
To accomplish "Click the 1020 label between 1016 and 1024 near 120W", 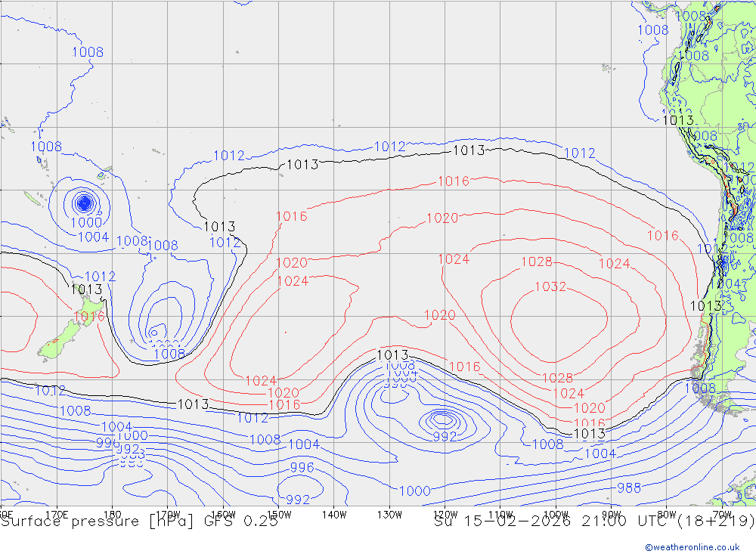I will (442, 218).
